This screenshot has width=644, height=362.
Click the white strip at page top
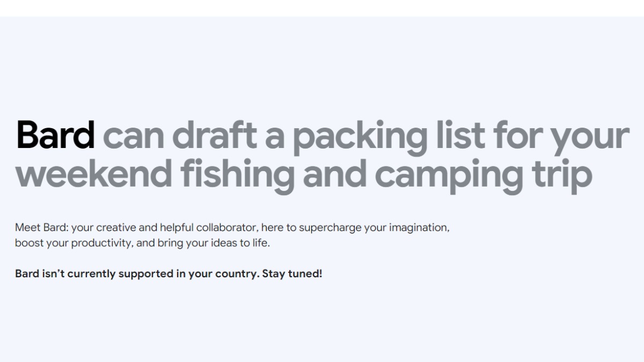click(x=322, y=8)
